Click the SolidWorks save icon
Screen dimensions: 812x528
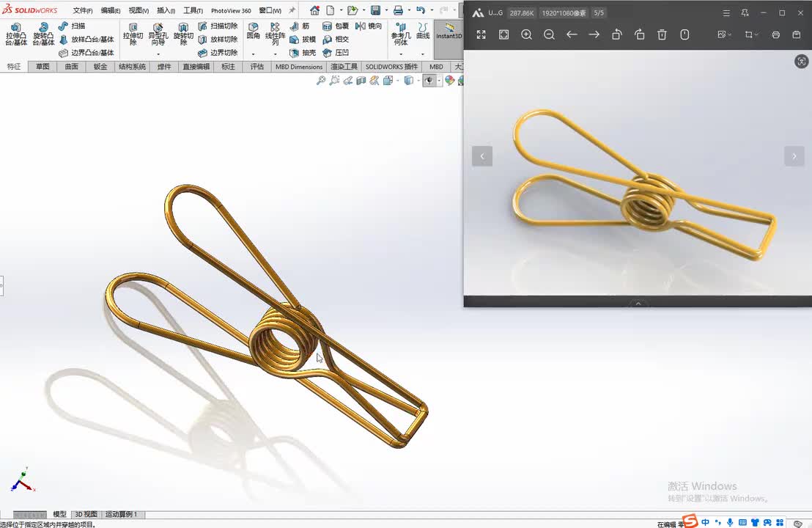(x=376, y=10)
